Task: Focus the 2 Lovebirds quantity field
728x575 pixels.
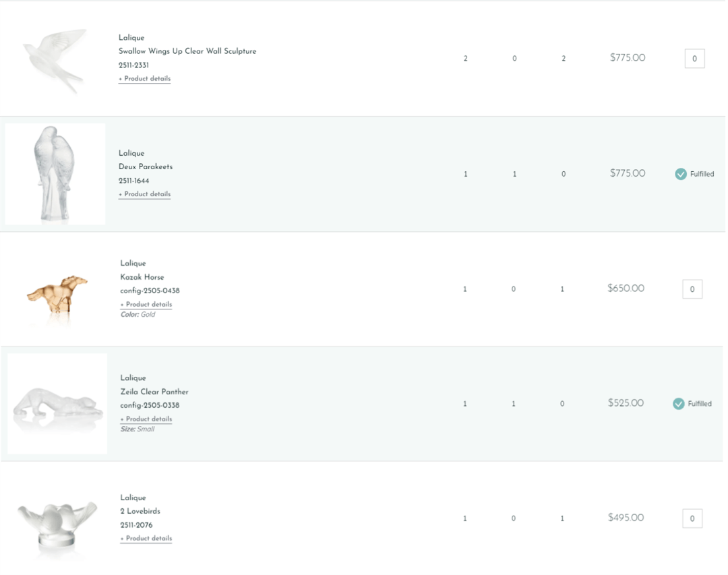Action: click(x=692, y=518)
